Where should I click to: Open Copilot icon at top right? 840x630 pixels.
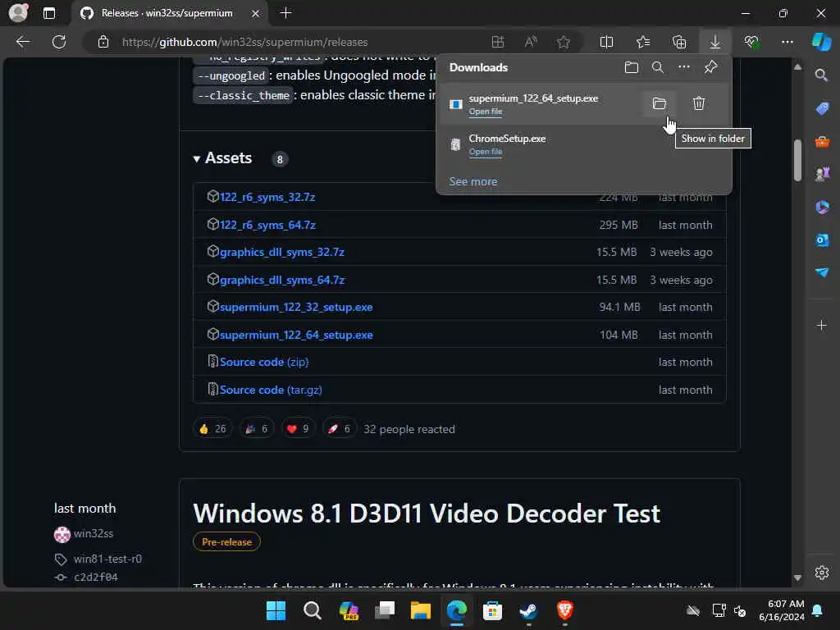tap(821, 42)
